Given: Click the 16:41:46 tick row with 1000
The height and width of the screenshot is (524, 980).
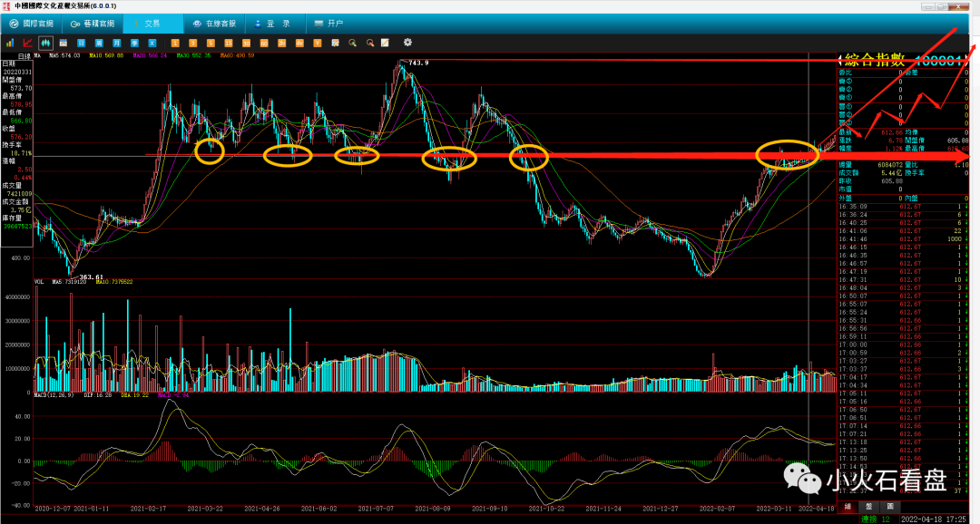Looking at the screenshot, I should point(903,239).
